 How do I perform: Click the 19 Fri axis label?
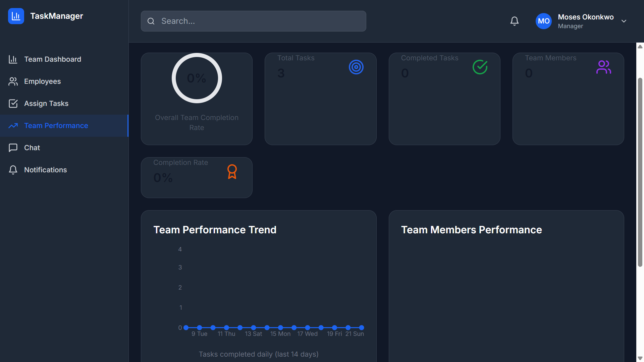tap(334, 334)
